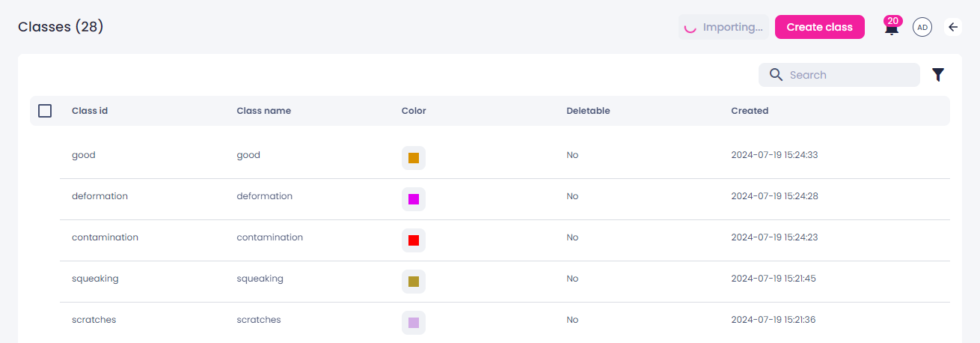Open the red color swatch for contamination
980x343 pixels.
(x=414, y=240)
